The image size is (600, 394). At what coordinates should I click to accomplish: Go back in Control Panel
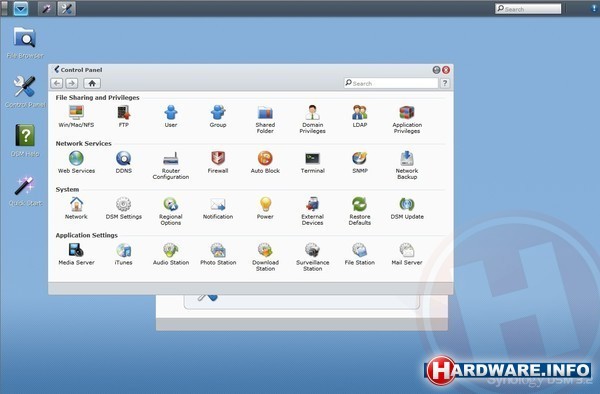(x=57, y=83)
